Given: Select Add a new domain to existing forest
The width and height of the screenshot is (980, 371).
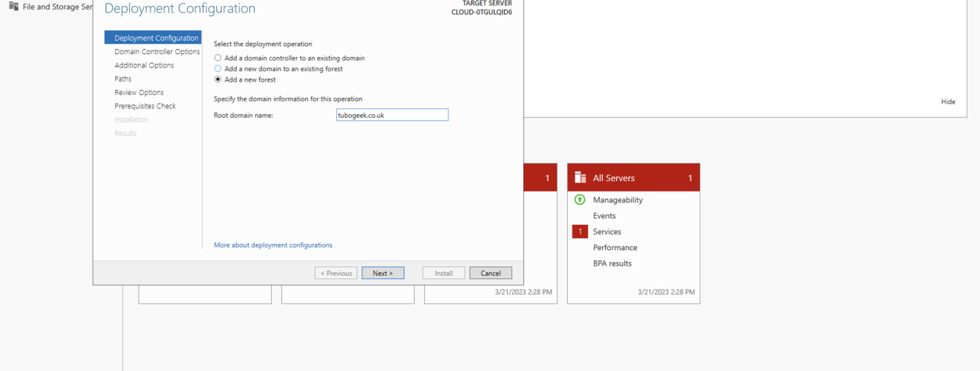Looking at the screenshot, I should click(218, 69).
